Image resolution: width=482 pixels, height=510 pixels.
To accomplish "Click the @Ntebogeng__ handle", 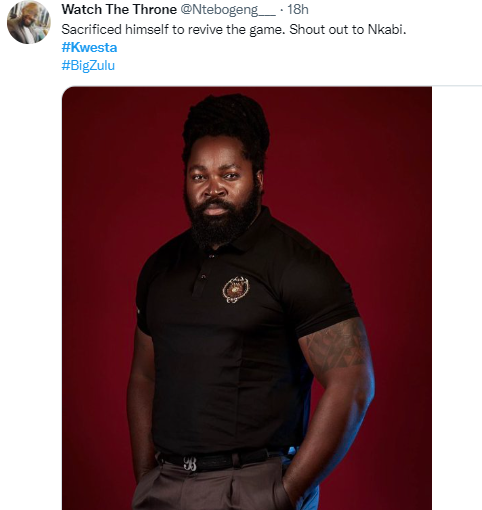I will click(228, 10).
